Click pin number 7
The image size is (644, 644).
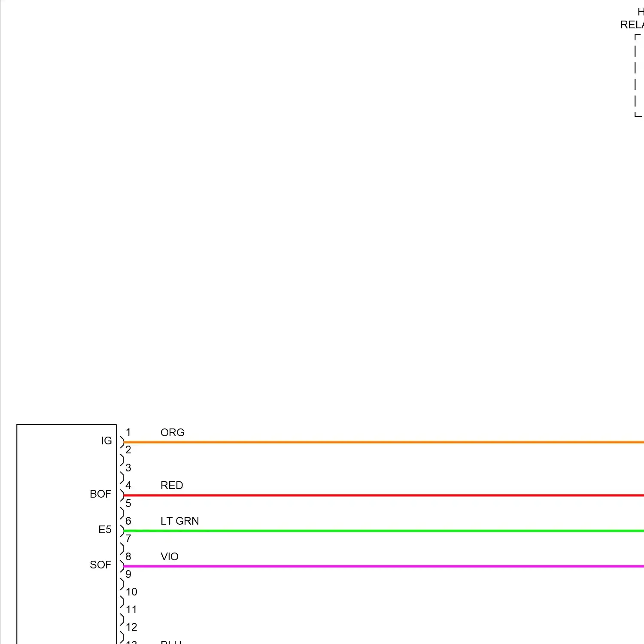pos(128,538)
